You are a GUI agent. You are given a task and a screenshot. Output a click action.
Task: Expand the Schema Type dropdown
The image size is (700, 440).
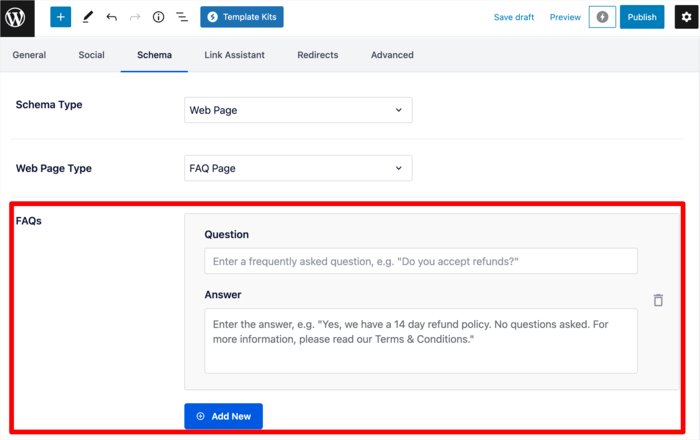298,110
